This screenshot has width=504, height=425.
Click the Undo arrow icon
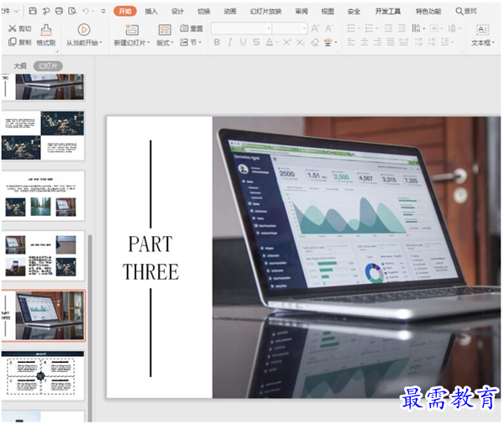pos(85,11)
